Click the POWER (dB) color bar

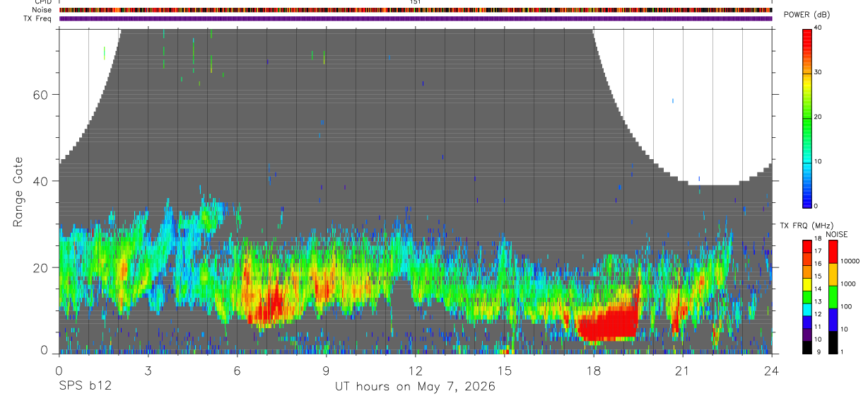pos(807,117)
